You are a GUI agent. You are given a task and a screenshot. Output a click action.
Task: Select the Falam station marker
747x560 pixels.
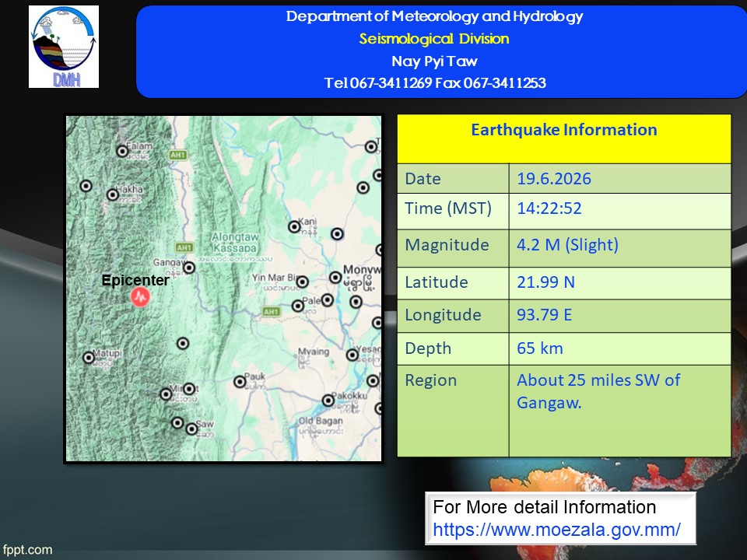(x=122, y=152)
